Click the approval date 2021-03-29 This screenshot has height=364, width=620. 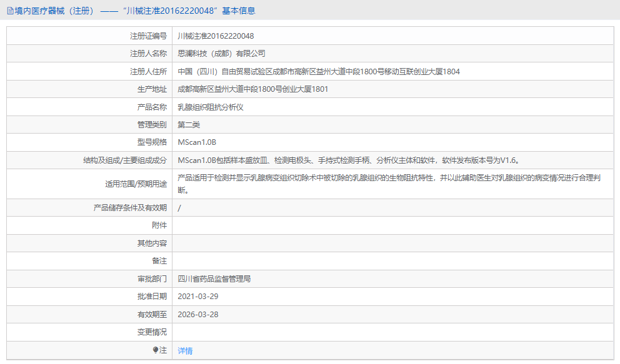coord(197,297)
